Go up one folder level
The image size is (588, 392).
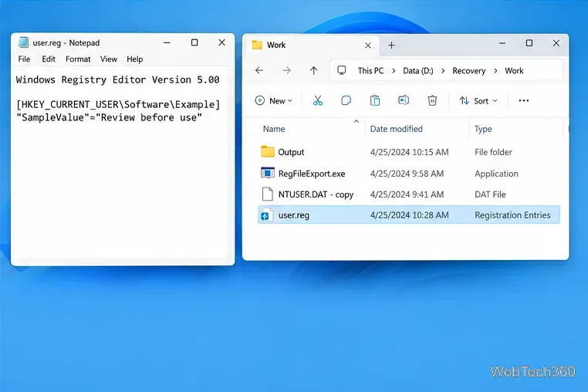point(314,70)
